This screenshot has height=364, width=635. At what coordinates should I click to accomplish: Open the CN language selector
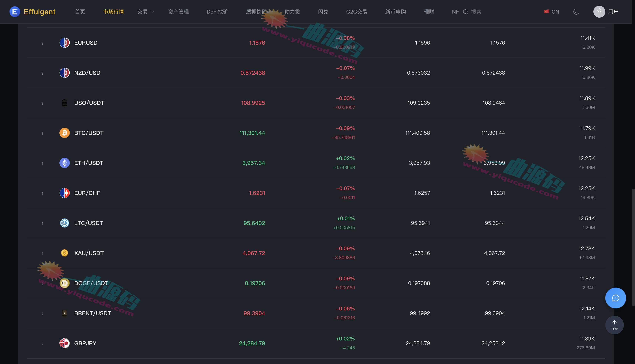(x=552, y=12)
